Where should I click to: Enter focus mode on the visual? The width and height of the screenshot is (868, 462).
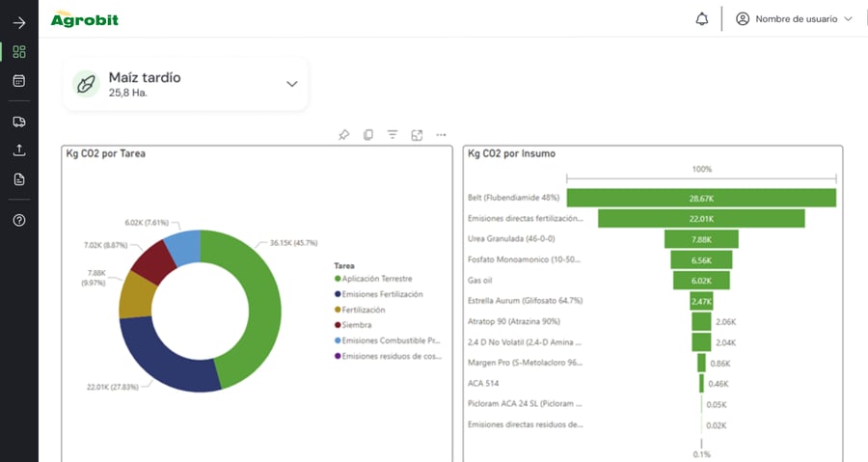[417, 135]
